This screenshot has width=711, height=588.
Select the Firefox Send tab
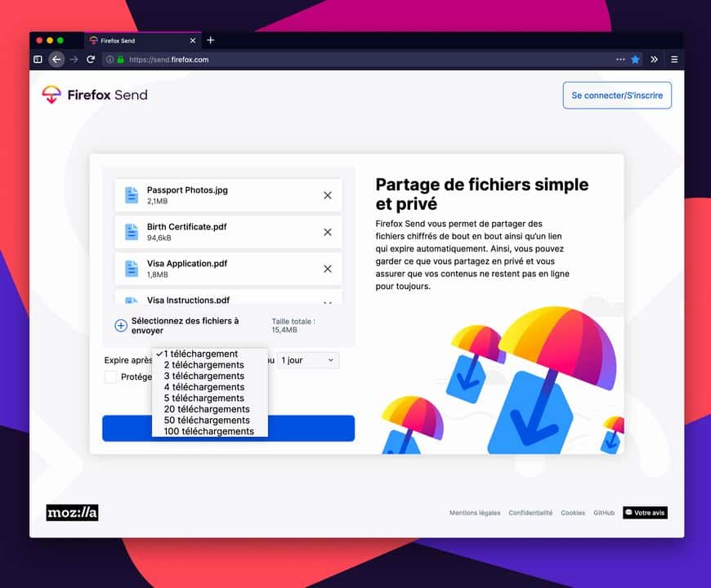(x=142, y=41)
